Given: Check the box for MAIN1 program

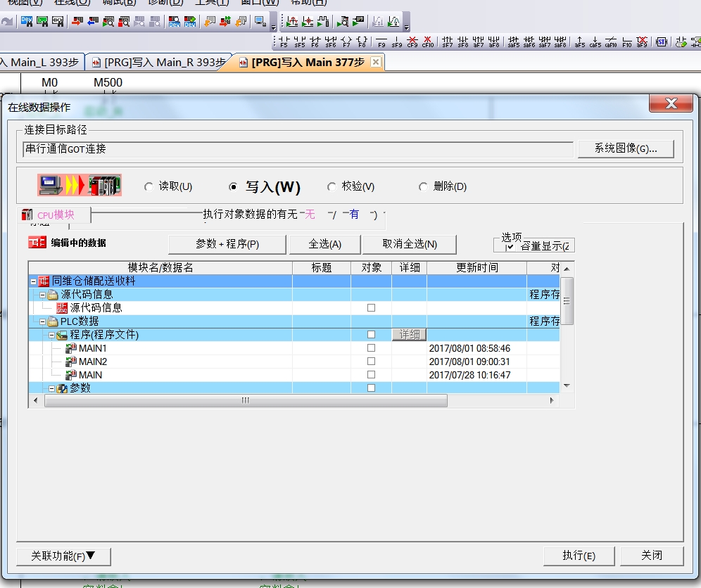Looking at the screenshot, I should point(371,348).
